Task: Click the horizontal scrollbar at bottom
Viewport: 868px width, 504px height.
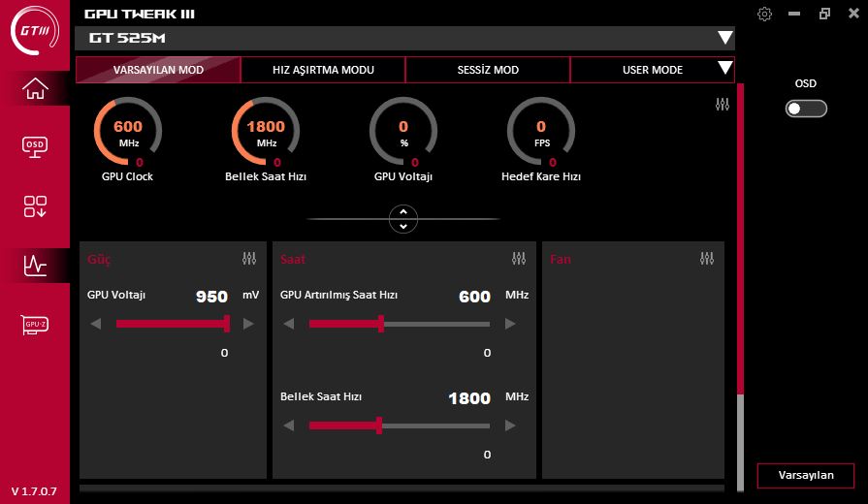Action: point(402,488)
